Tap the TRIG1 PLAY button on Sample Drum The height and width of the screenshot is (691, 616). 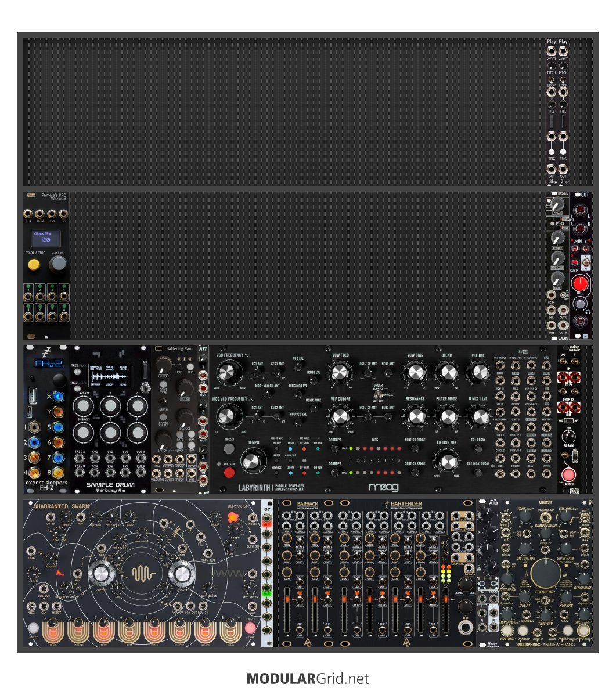(78, 372)
